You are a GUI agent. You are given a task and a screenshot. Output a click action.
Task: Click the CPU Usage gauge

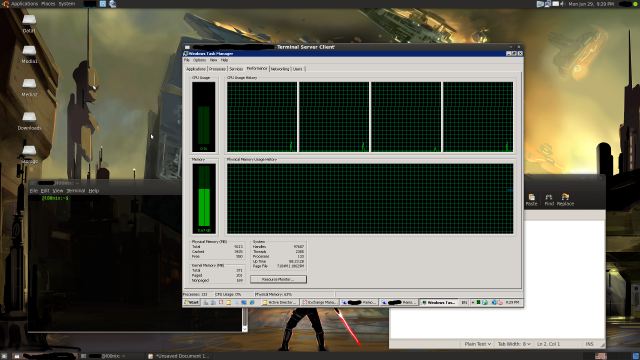pos(204,117)
